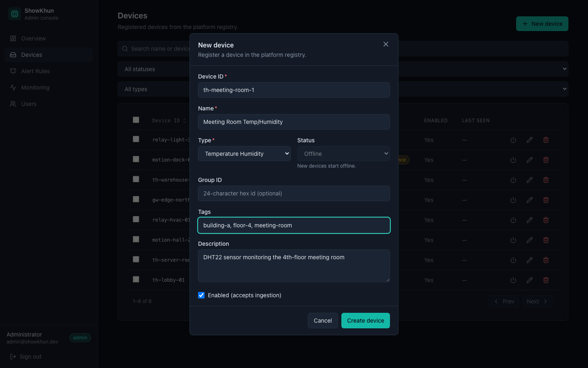Open Overview in the sidebar
The image size is (588, 368).
click(49, 38)
